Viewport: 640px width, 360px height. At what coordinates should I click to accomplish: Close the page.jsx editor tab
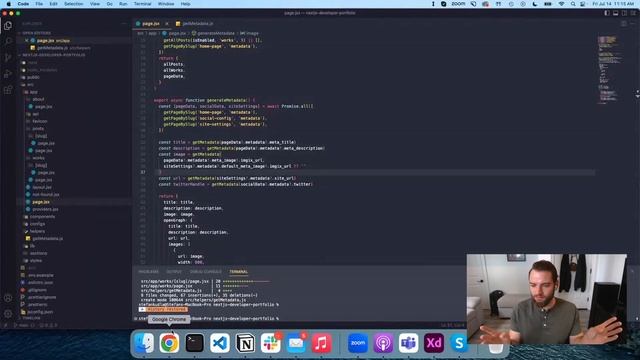click(167, 24)
